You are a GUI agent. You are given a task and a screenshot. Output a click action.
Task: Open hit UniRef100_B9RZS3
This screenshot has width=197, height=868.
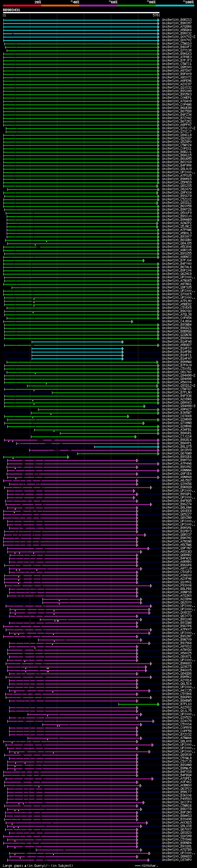(x=177, y=20)
